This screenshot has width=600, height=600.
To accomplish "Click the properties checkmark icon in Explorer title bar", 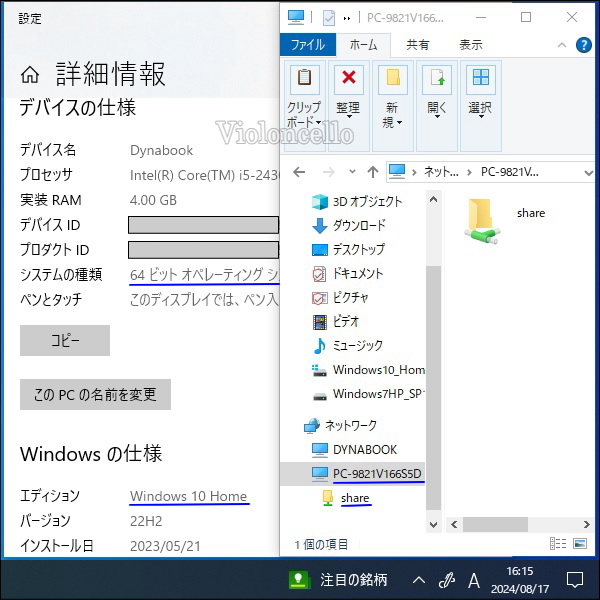I will pos(329,18).
